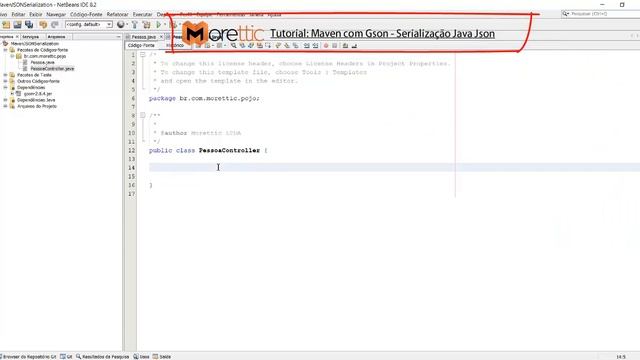Screen dimensions: 640x360
Task: Open the Saída output window
Action: [162, 357]
